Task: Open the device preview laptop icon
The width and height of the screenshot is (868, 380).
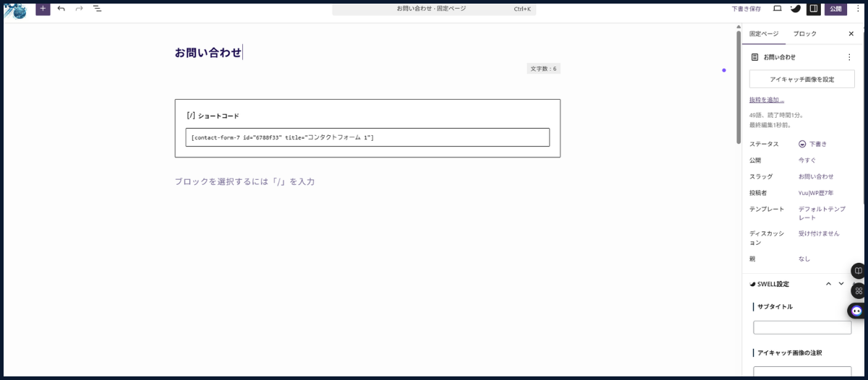Action: pyautogui.click(x=778, y=9)
